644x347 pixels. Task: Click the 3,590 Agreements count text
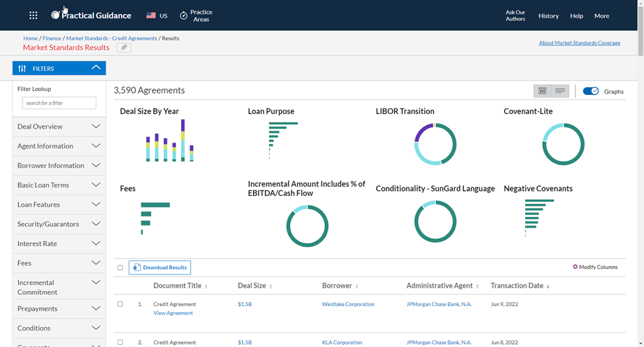[149, 90]
